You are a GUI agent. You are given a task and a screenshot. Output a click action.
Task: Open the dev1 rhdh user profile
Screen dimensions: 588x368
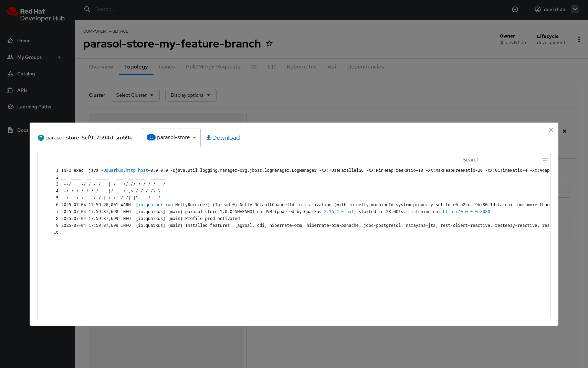(550, 9)
